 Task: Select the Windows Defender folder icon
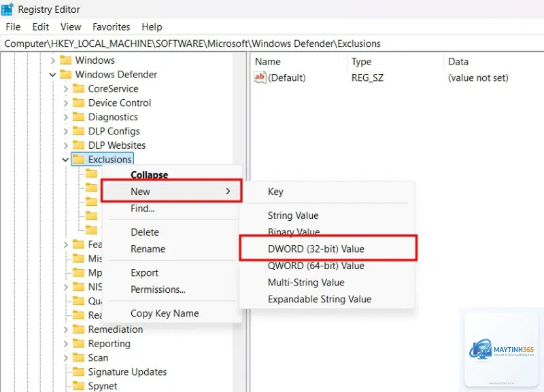point(65,74)
